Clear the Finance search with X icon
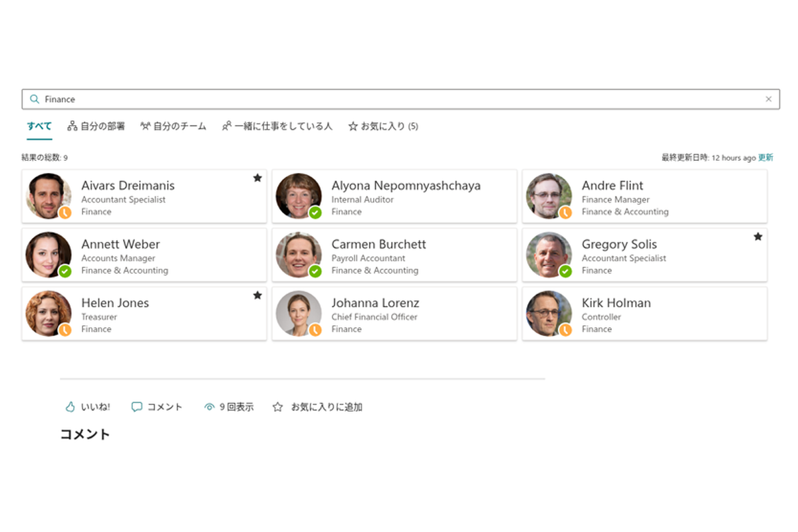The height and width of the screenshot is (532, 798). [x=769, y=99]
